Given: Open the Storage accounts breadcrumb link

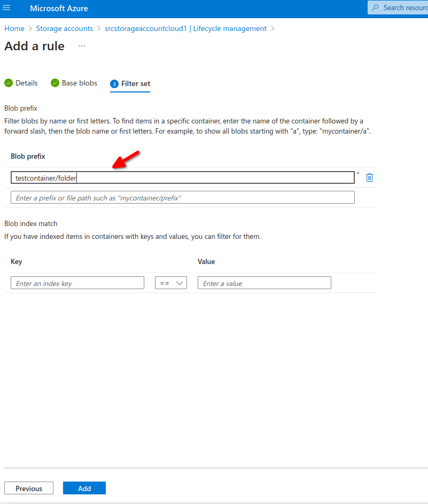Looking at the screenshot, I should (x=64, y=28).
